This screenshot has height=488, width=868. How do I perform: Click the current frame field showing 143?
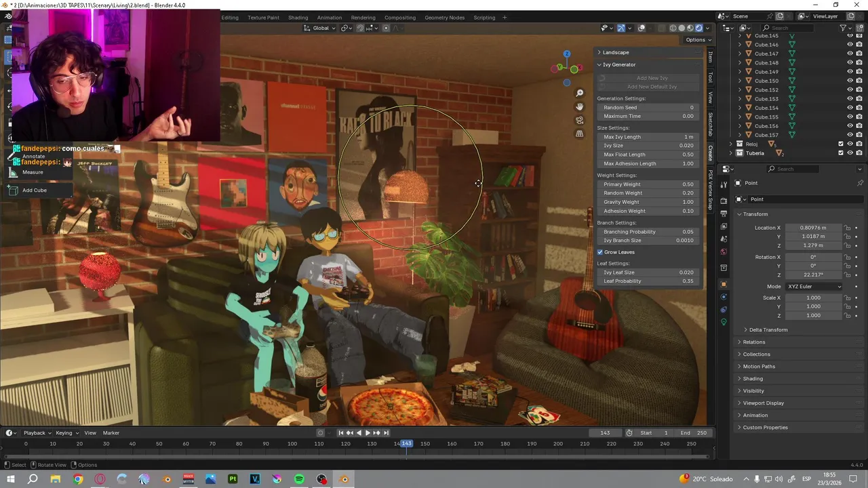pos(605,432)
